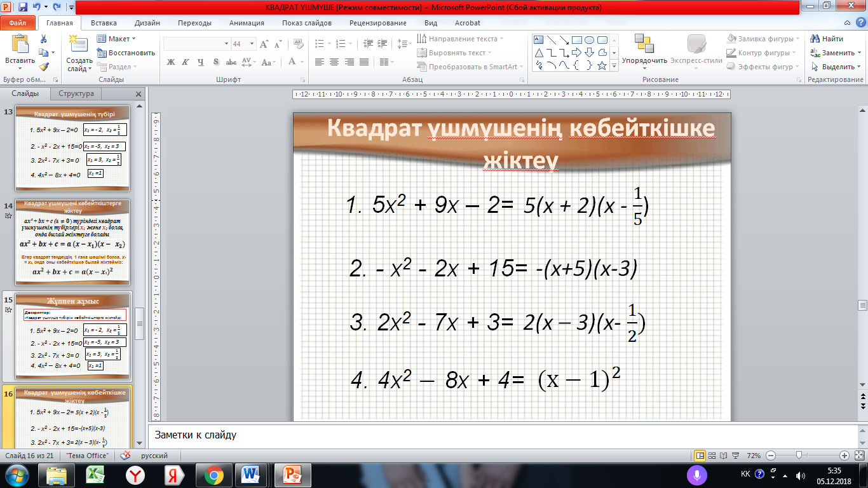Image resolution: width=868 pixels, height=488 pixels.
Task: Open Excel from the taskbar
Action: tap(95, 475)
